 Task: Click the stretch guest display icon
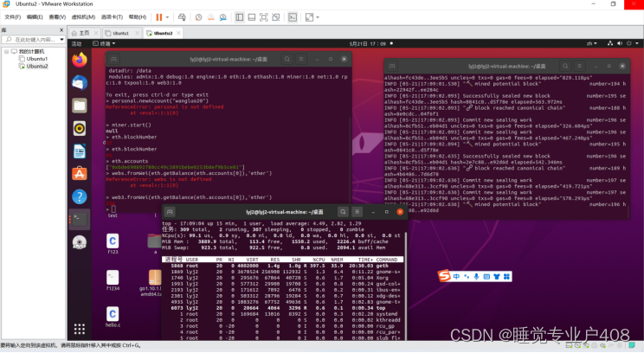(309, 17)
